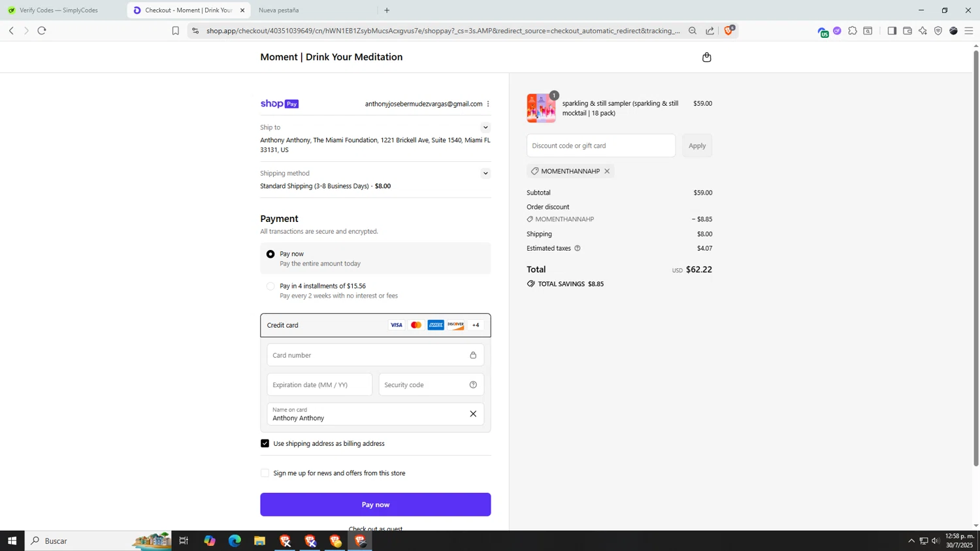
Task: Open the profile avatar icon
Action: [953, 31]
